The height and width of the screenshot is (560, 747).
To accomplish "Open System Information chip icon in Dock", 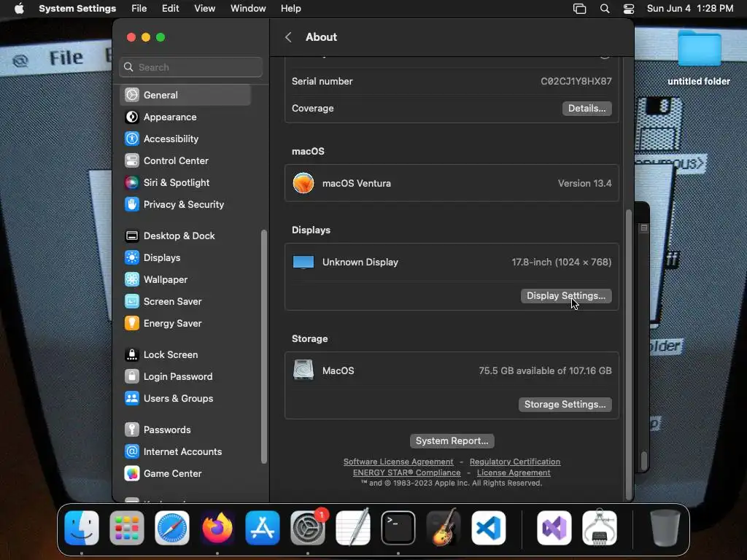I will [600, 528].
